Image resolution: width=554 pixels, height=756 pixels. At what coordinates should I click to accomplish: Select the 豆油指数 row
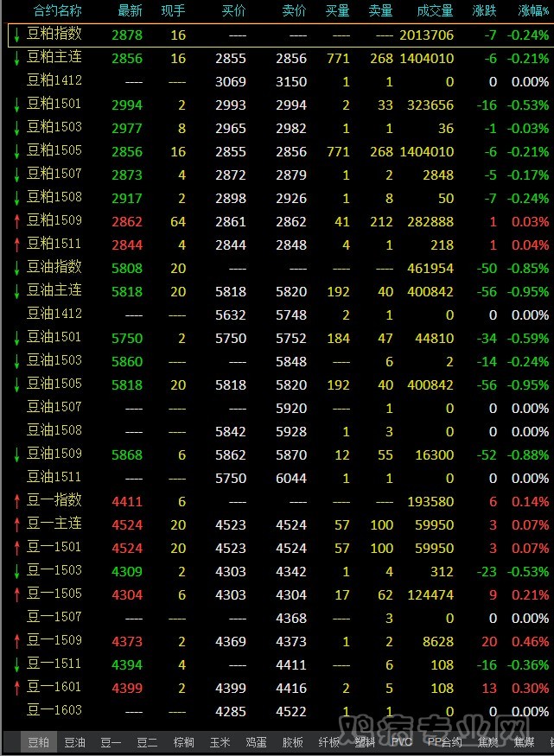pyautogui.click(x=281, y=268)
